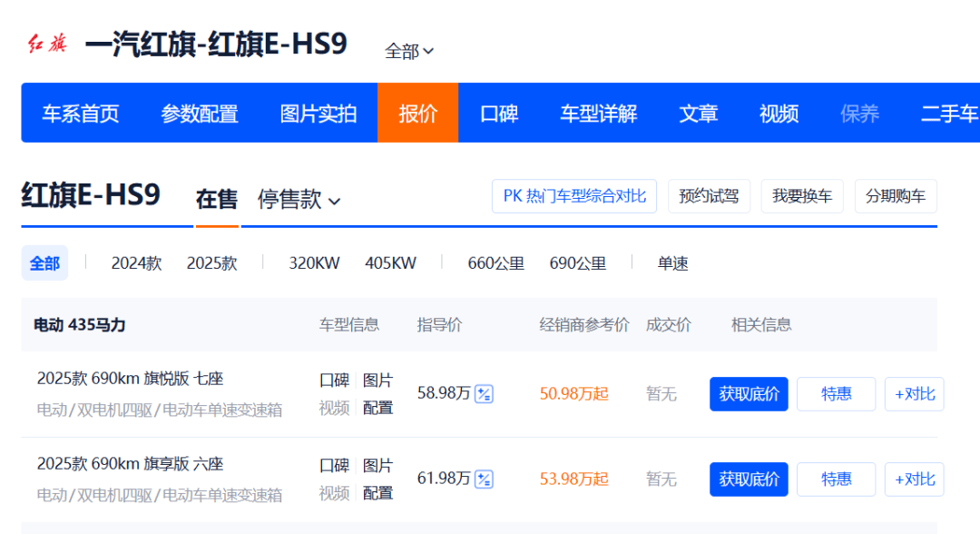This screenshot has width=980, height=534.
Task: Click the 电动 435马力 group header
Action: point(79,325)
